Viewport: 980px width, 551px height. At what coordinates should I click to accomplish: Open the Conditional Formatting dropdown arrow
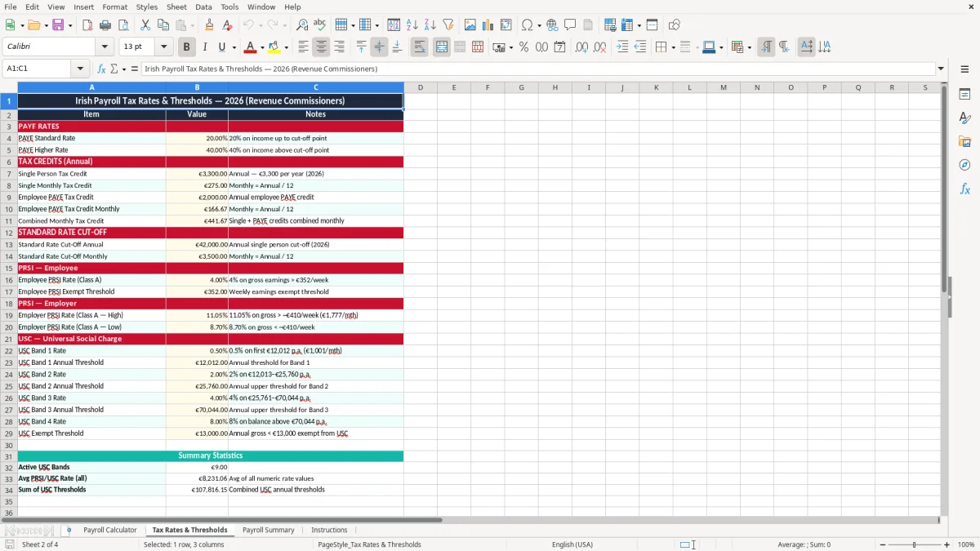click(748, 47)
